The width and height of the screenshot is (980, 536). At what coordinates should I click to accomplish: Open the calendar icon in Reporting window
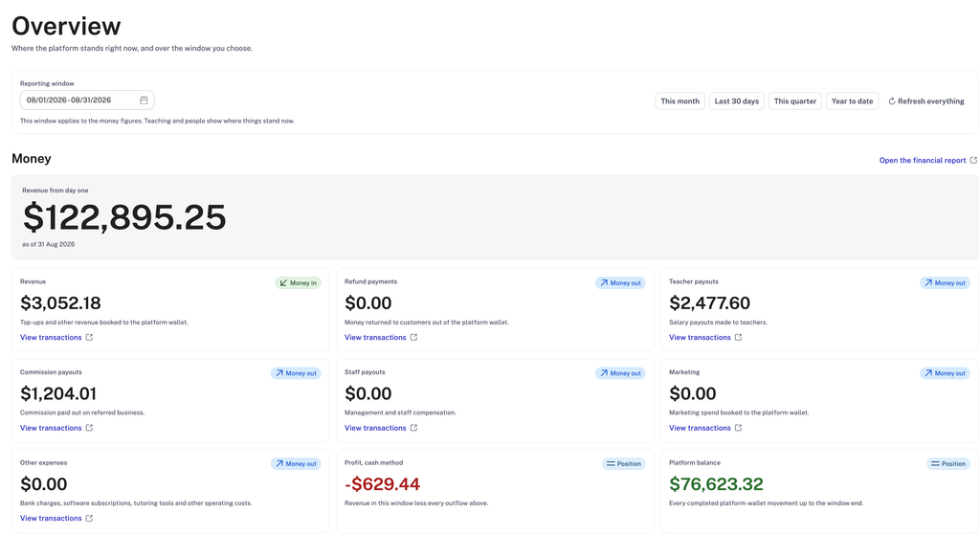[x=144, y=100]
